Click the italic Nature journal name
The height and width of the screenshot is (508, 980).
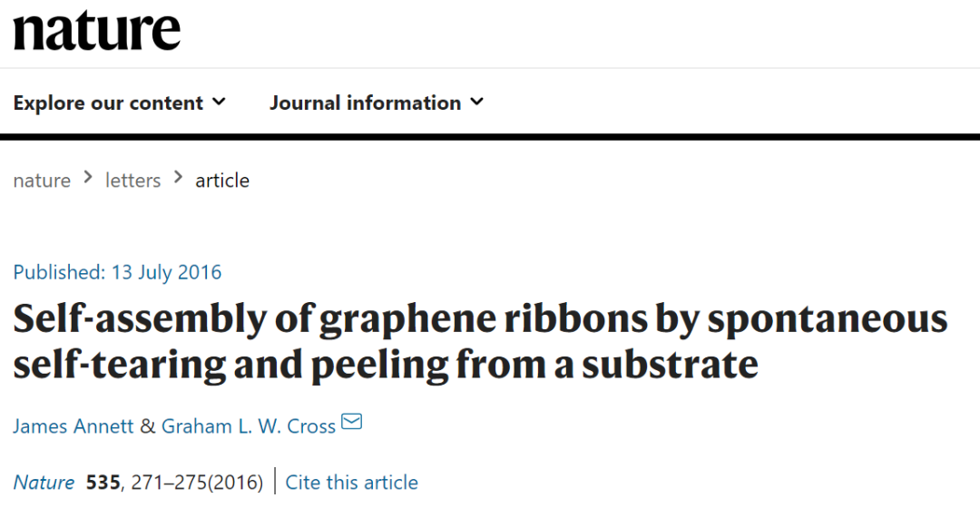pyautogui.click(x=44, y=482)
